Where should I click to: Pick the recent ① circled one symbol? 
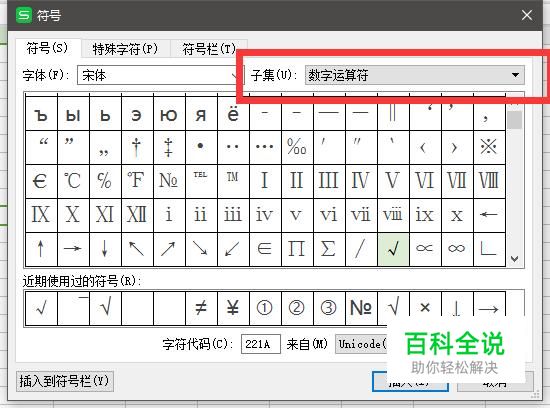click(265, 308)
